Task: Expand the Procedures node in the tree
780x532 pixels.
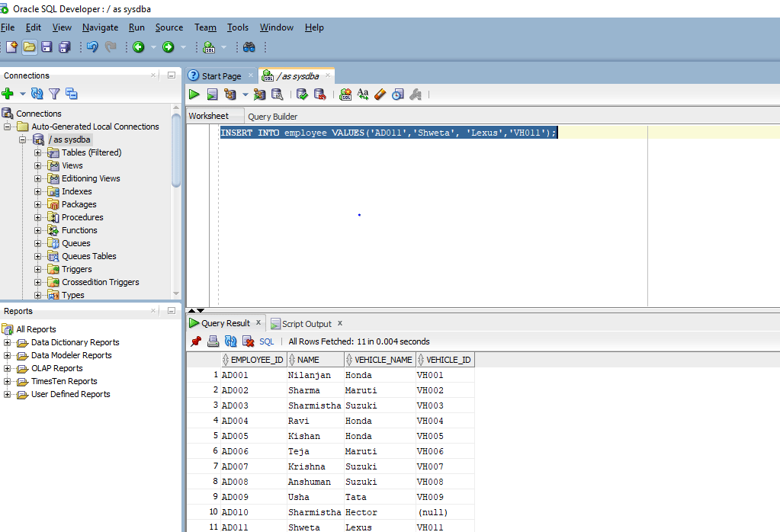Action: click(38, 217)
